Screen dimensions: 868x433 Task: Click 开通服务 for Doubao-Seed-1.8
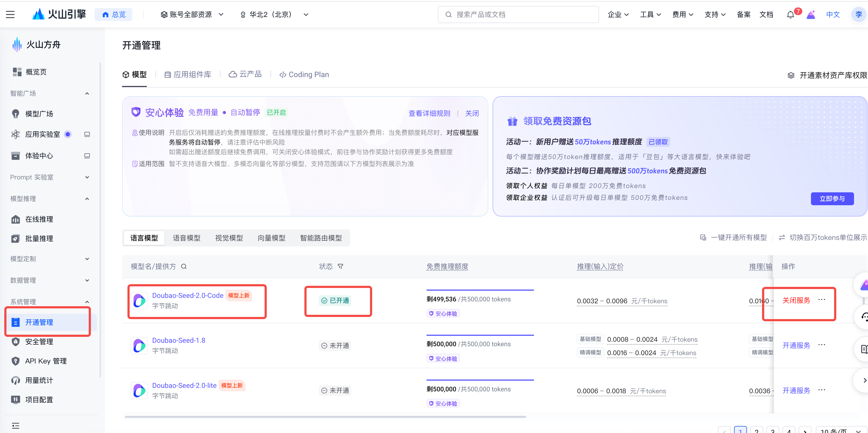click(x=796, y=345)
